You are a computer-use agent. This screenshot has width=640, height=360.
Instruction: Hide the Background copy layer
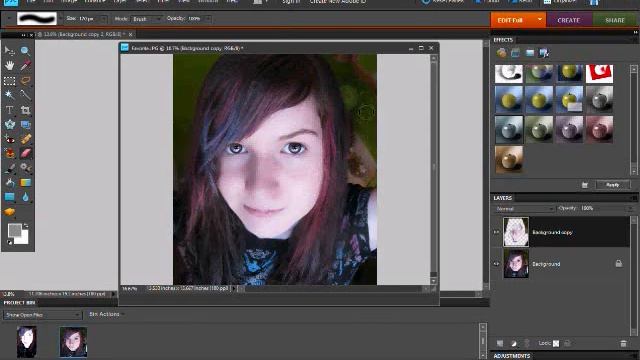point(496,232)
